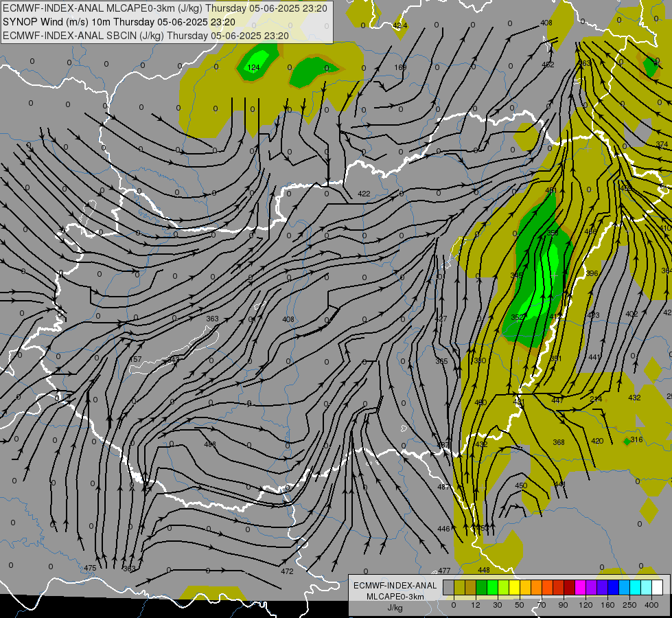Click the gray swatch in the MLCAPE legend

[x=448, y=588]
